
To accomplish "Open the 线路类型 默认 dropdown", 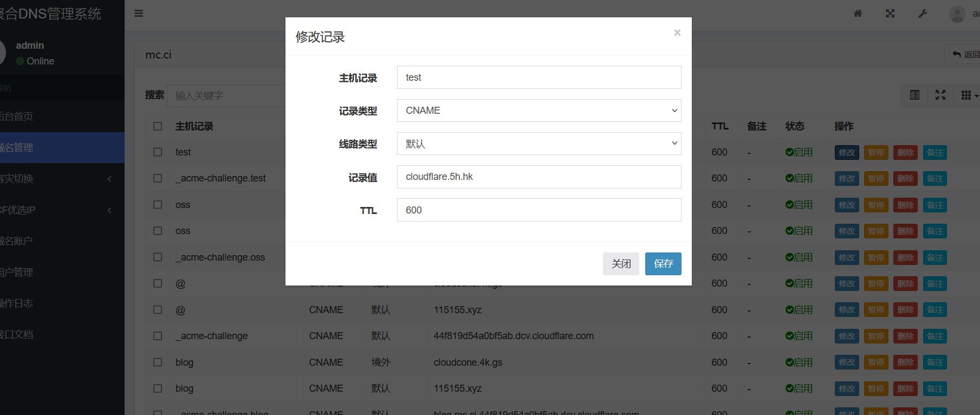I will pos(539,144).
